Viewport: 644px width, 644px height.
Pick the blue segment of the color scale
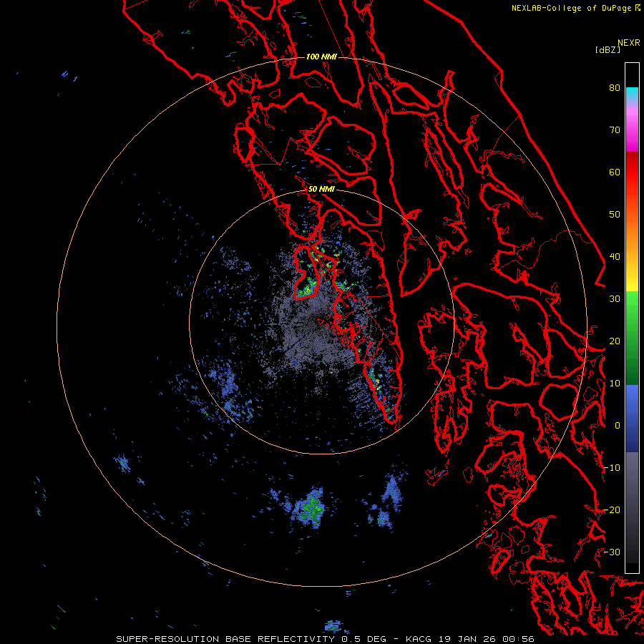tap(632, 418)
